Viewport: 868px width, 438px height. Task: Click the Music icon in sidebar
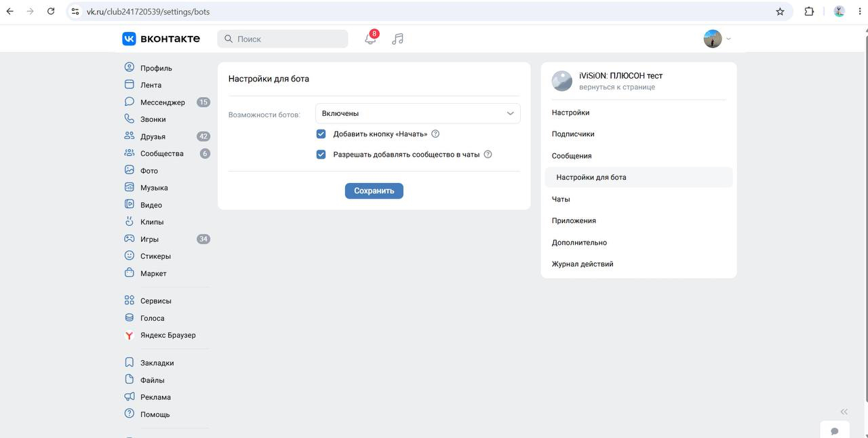pos(130,187)
